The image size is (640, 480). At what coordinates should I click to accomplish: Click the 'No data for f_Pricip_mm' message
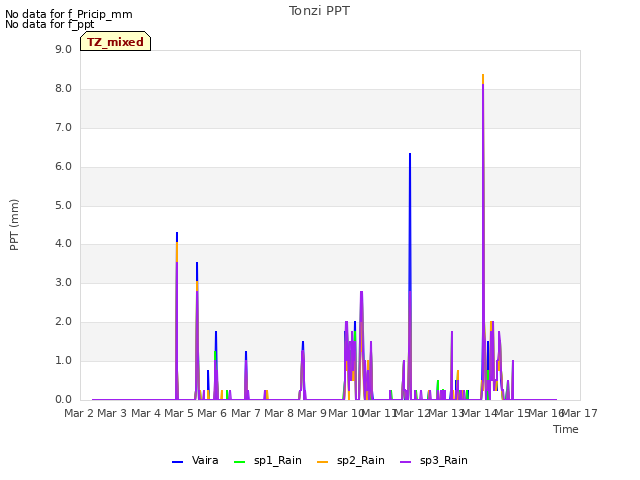click(x=69, y=14)
